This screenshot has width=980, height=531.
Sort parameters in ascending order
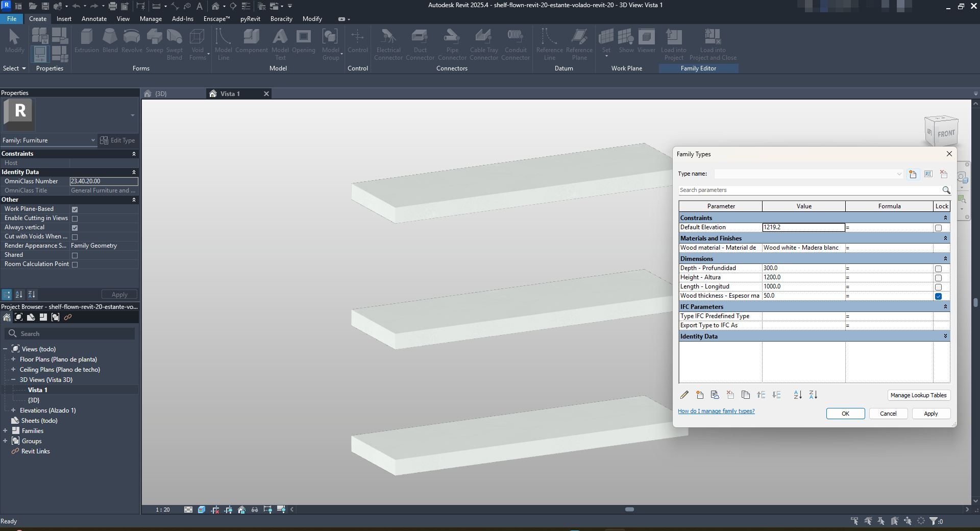(x=798, y=395)
